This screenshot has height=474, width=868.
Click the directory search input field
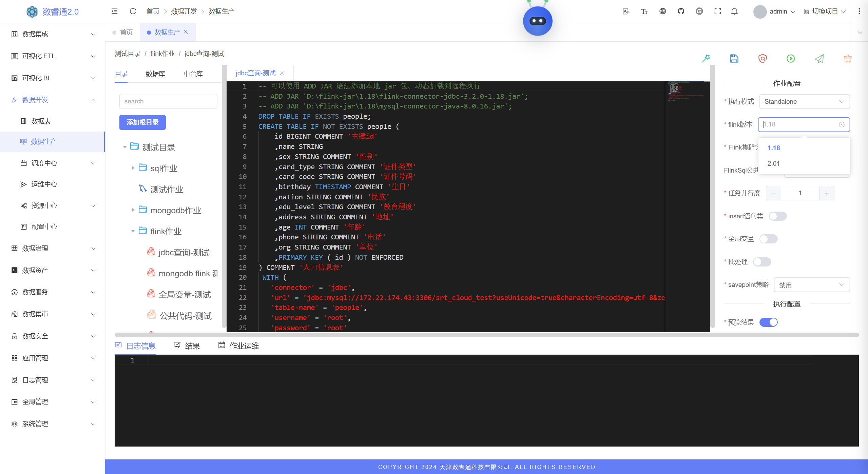tap(168, 101)
